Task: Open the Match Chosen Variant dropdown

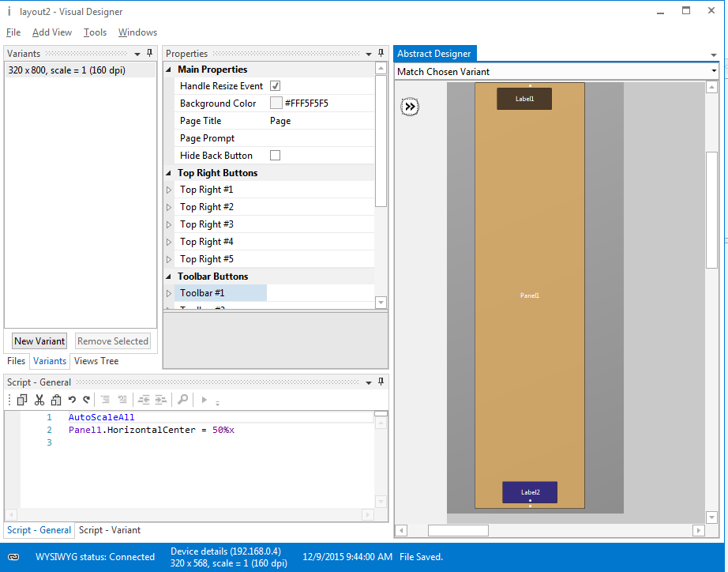Action: point(713,71)
